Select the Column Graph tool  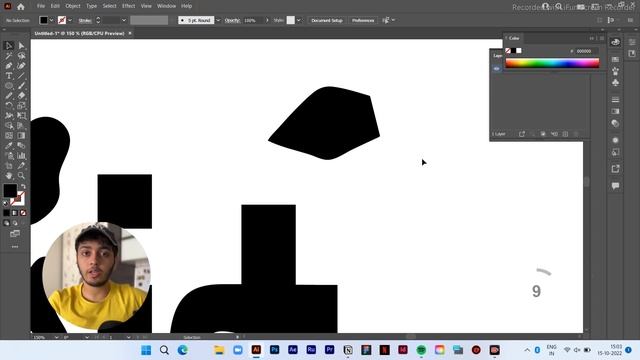[x=21, y=156]
